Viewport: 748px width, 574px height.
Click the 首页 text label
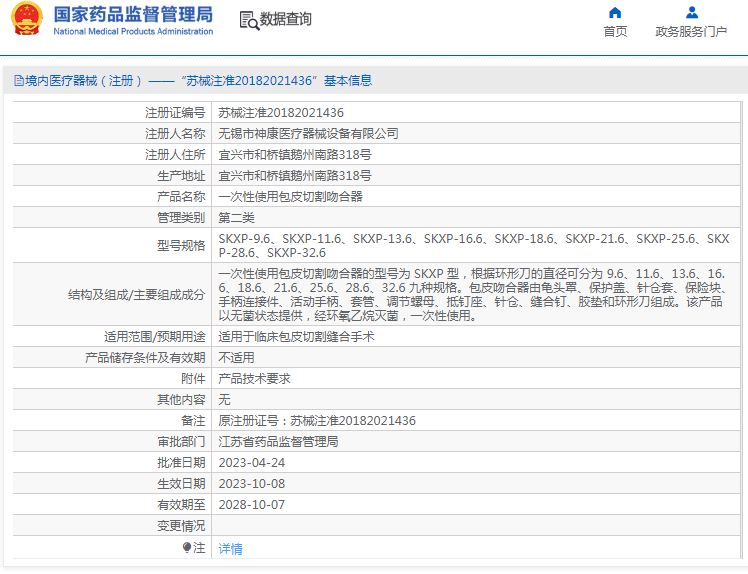(x=615, y=31)
